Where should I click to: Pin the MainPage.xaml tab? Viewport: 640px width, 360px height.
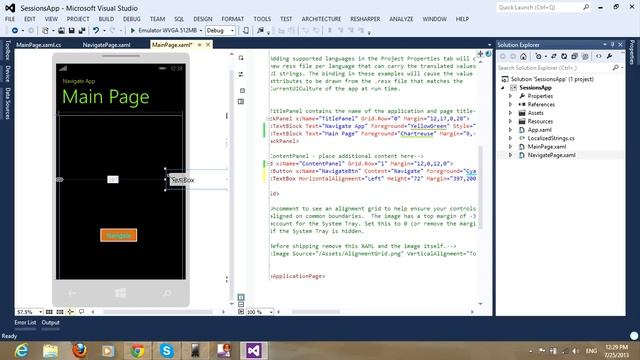pyautogui.click(x=200, y=45)
